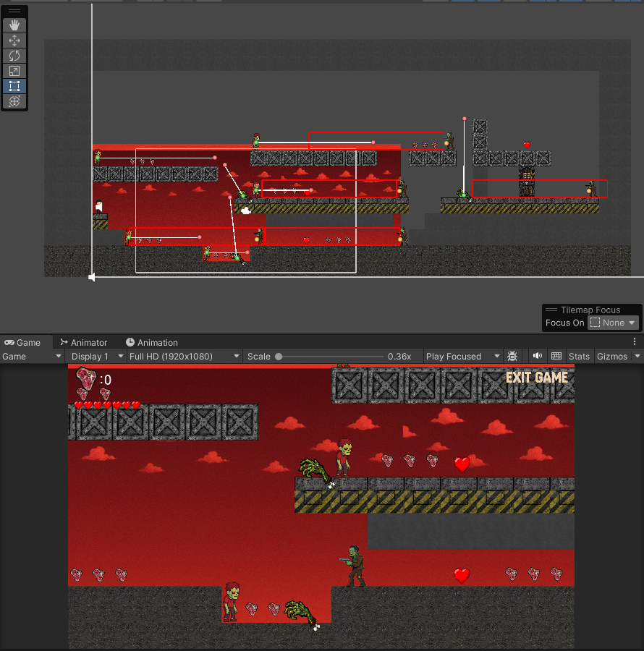Switch to the Animation tab
This screenshot has height=651, width=644.
[152, 343]
